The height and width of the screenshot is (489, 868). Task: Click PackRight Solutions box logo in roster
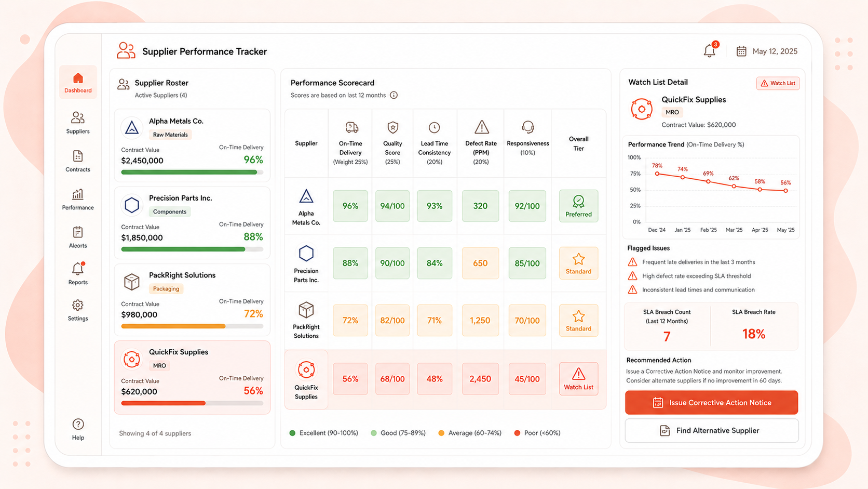click(132, 282)
